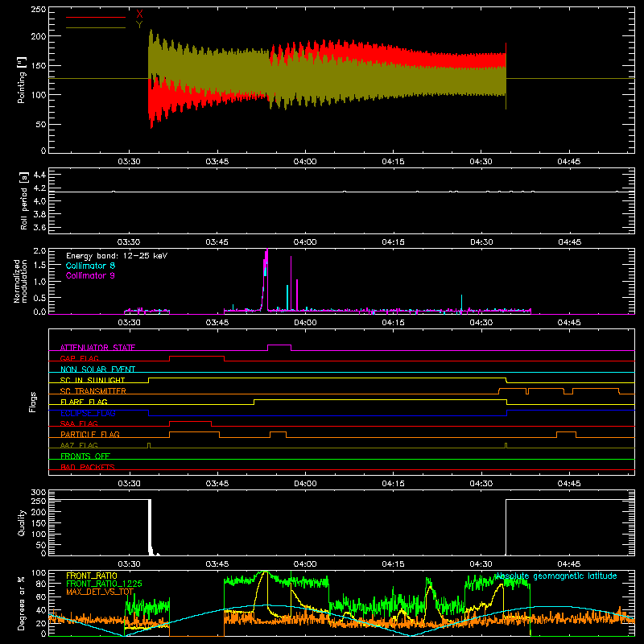Click the 'Absolute geomagnetic latitude' legend text
The image size is (644, 644).
tap(555, 576)
